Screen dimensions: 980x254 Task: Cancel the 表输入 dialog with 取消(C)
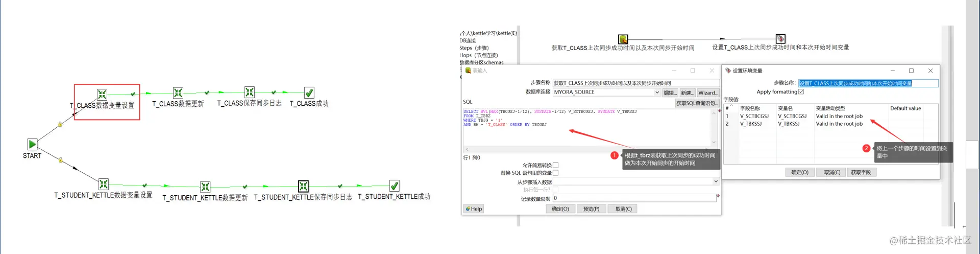pos(623,209)
